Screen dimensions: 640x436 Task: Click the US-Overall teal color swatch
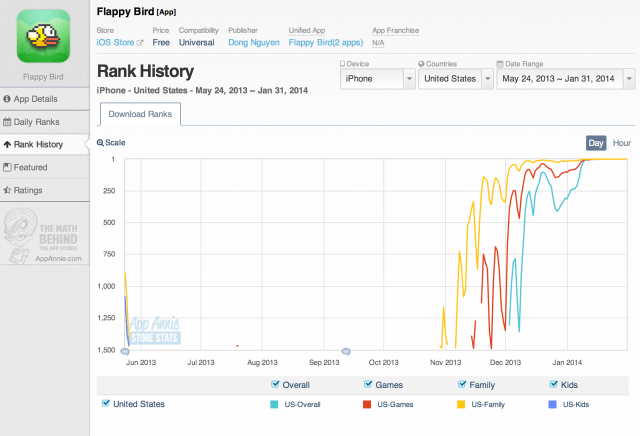(274, 405)
